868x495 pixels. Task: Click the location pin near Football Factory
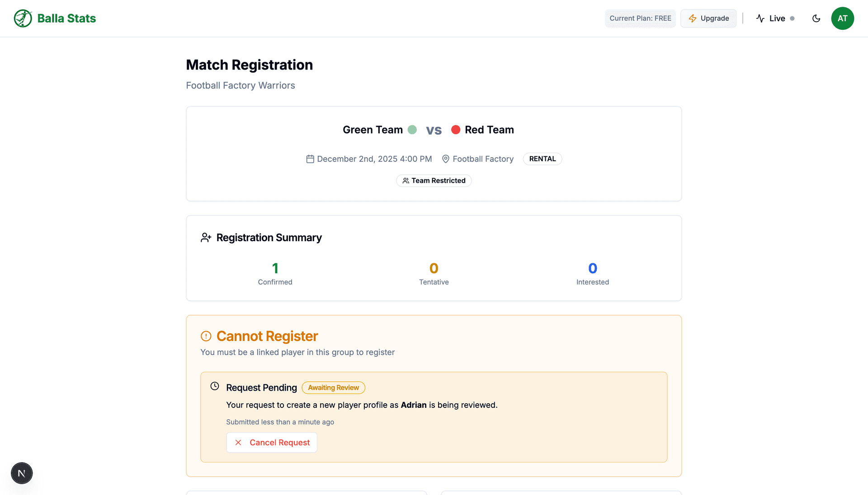point(446,159)
